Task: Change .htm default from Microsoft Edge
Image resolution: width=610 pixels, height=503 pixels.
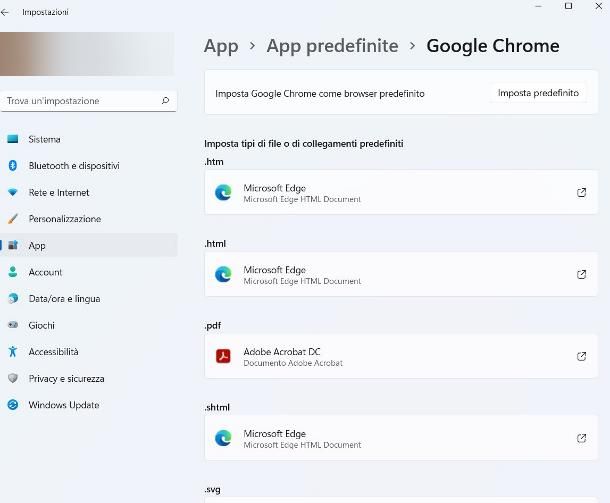Action: click(401, 193)
